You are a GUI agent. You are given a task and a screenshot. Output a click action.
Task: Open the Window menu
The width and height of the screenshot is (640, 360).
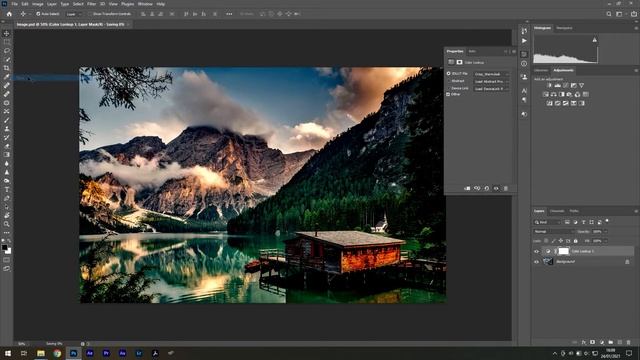tap(145, 4)
